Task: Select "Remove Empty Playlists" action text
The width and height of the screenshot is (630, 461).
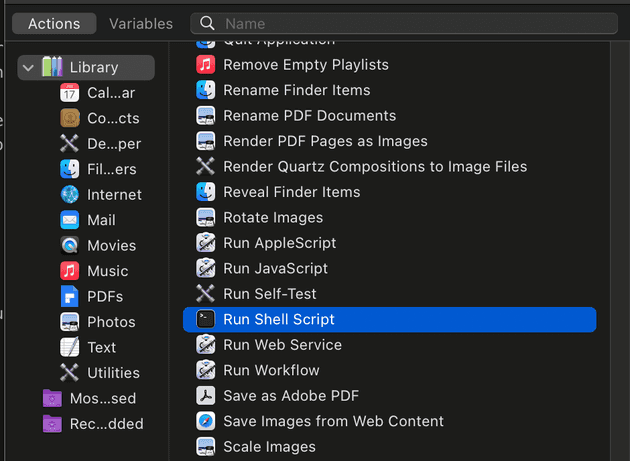Action: pyautogui.click(x=306, y=65)
